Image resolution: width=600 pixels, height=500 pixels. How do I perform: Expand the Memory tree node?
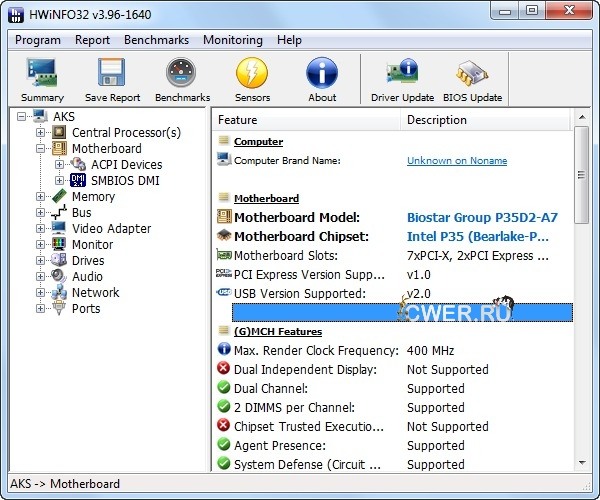[x=41, y=197]
